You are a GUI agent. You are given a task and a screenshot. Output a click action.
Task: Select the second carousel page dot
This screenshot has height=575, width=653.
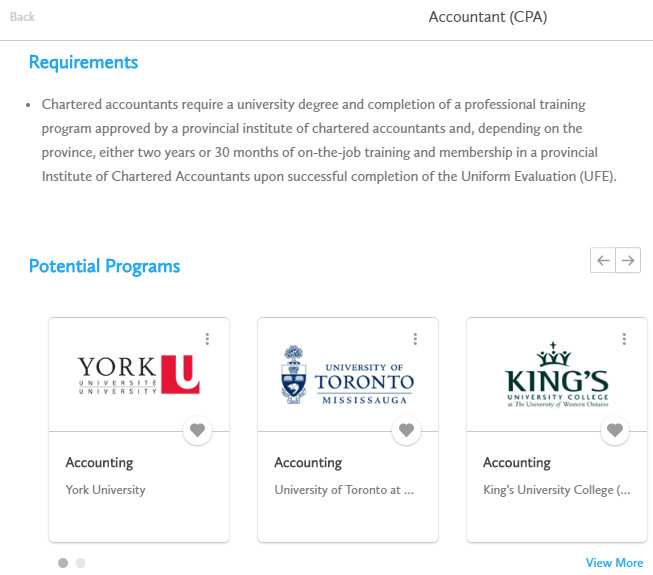(80, 563)
